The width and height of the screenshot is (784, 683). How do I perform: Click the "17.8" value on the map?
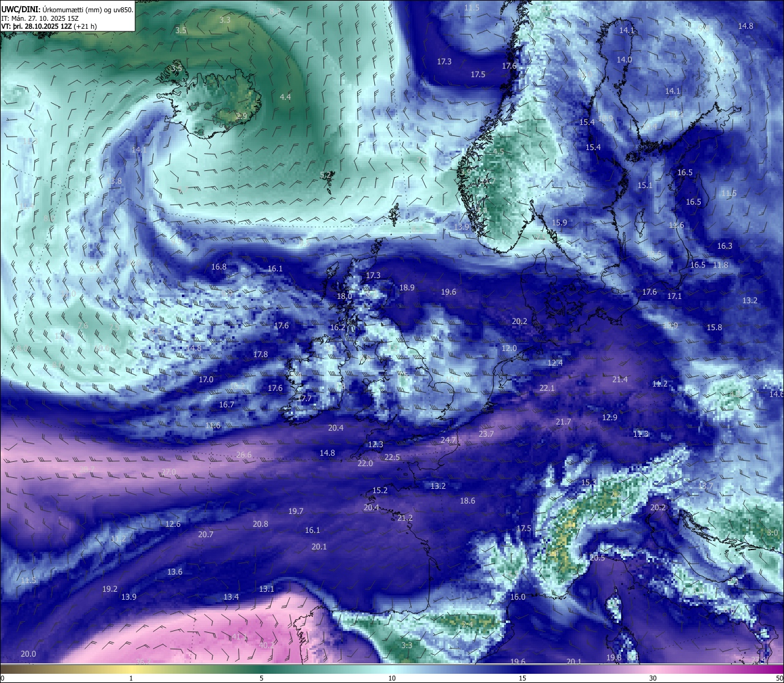pos(260,354)
